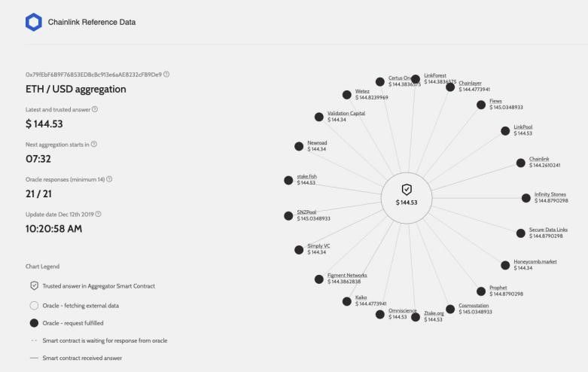
Task: Click the Chainlink Reference Data title
Action: pyautogui.click(x=92, y=22)
